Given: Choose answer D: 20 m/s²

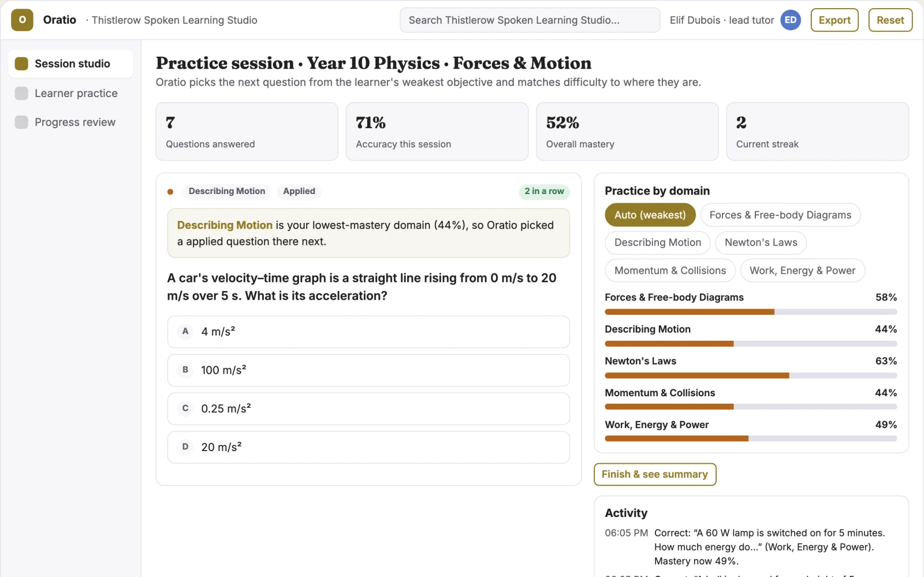Looking at the screenshot, I should 368,447.
